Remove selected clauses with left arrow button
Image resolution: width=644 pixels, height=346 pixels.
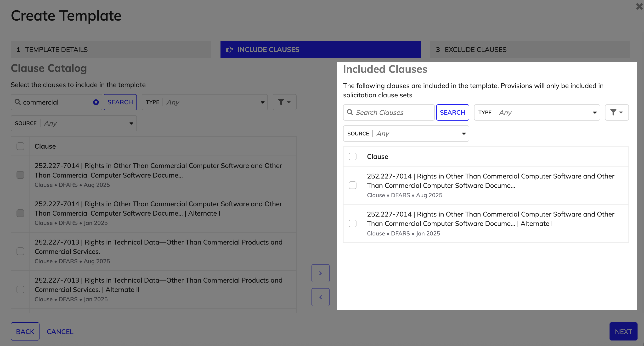coord(321,297)
